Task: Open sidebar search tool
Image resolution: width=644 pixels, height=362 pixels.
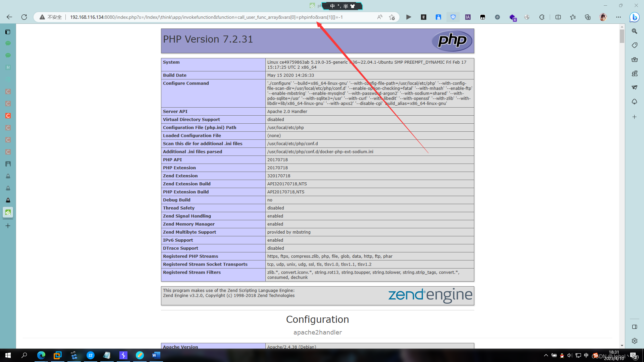Action: point(634,31)
